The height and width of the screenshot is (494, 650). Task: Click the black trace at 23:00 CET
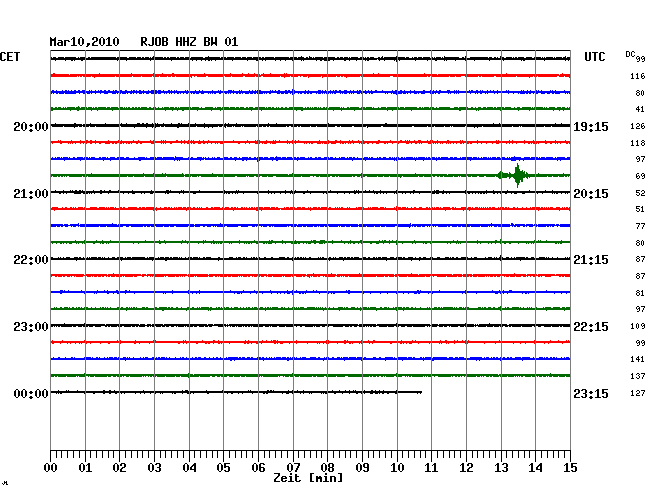[310, 325]
